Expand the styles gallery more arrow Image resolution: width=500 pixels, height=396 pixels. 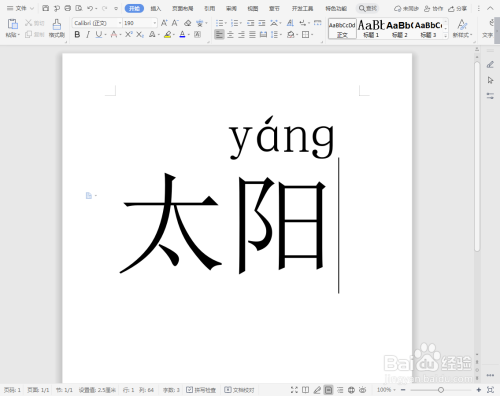coord(446,35)
